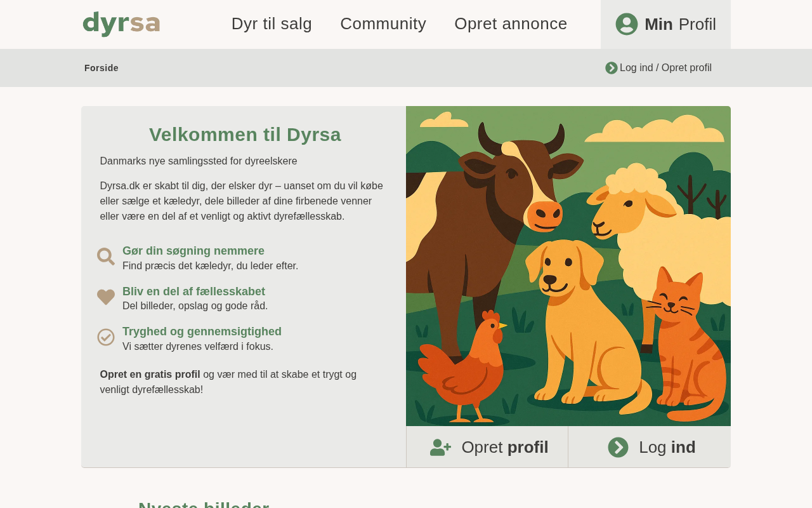This screenshot has width=812, height=508.
Task: Click the farm animals illustration
Action: [x=568, y=266]
